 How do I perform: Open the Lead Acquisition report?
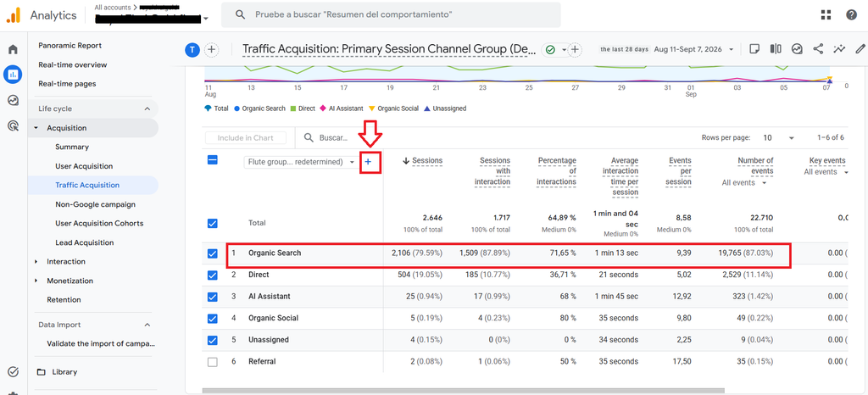[85, 243]
